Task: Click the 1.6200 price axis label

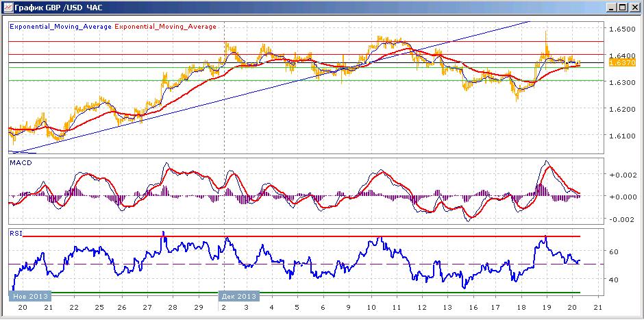Action: coord(623,109)
